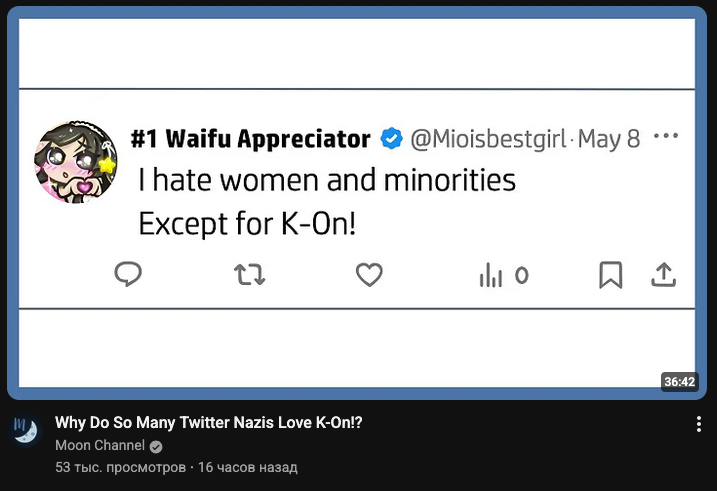Screen dimensions: 717x491
Task: Click the reply speech bubble icon
Action: pos(127,274)
